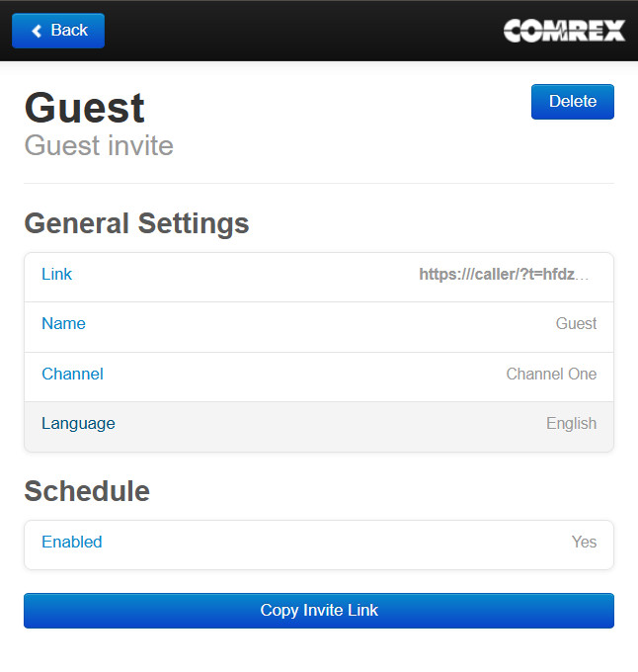The height and width of the screenshot is (672, 638).
Task: Click the Guest page title
Action: pos(85,108)
